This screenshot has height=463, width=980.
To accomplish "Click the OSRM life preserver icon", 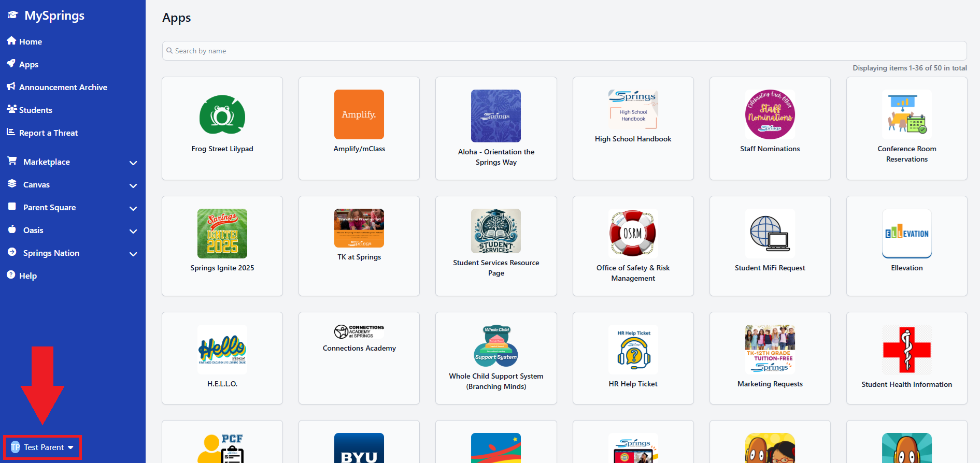I will point(633,234).
